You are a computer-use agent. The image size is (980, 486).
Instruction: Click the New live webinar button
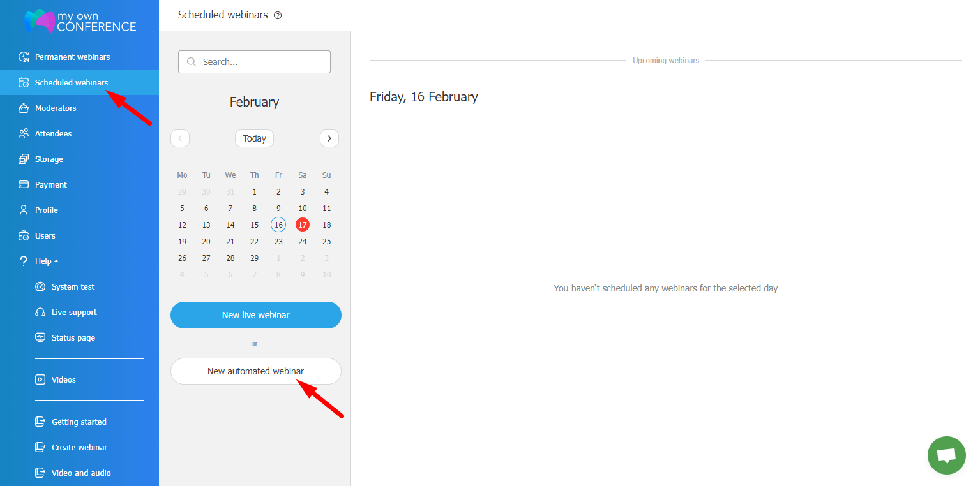click(255, 315)
